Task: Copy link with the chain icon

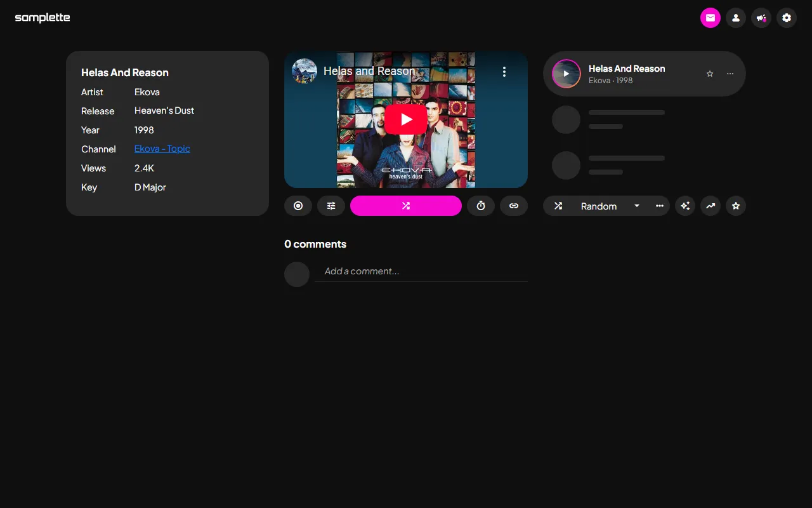Action: coord(514,206)
